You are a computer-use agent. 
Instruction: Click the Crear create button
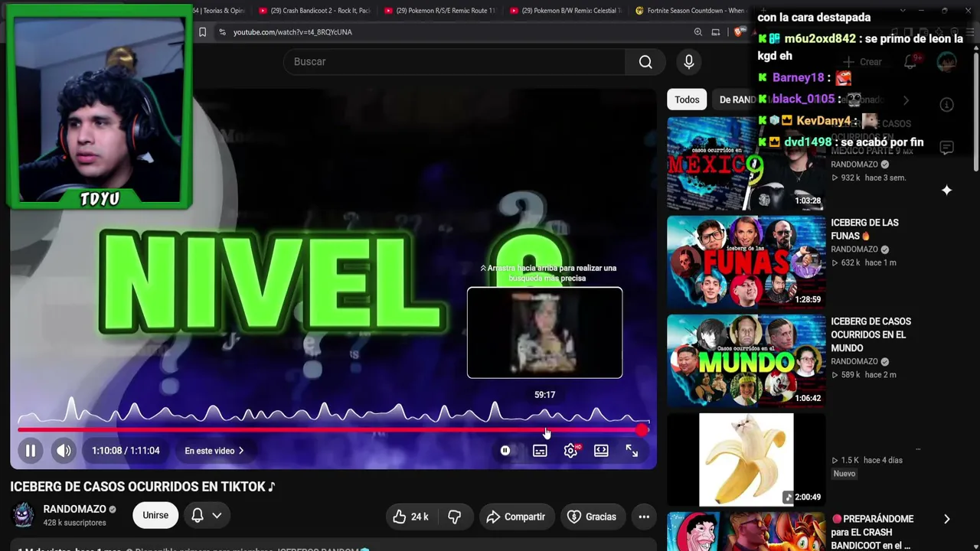(x=863, y=62)
